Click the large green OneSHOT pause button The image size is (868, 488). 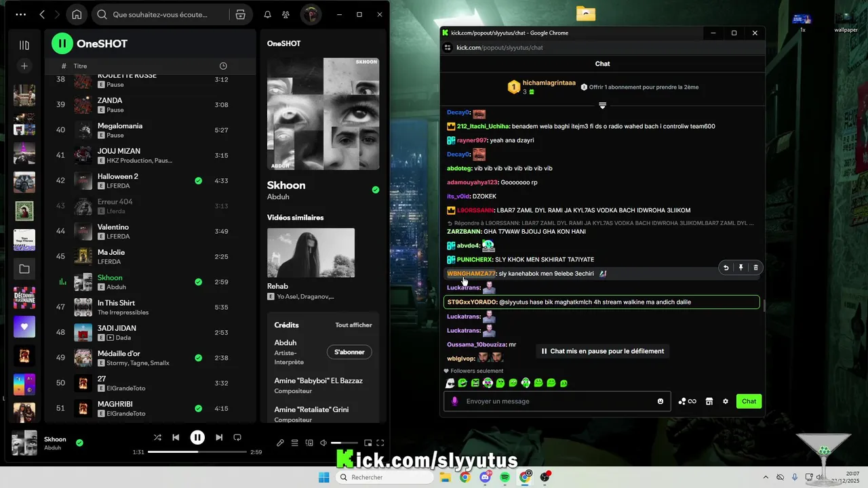(62, 43)
